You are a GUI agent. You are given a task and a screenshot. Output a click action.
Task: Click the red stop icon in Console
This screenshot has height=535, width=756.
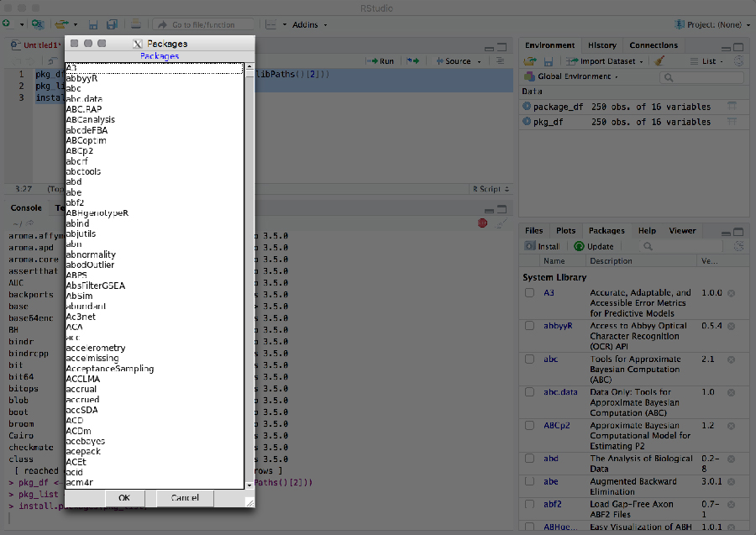click(482, 223)
